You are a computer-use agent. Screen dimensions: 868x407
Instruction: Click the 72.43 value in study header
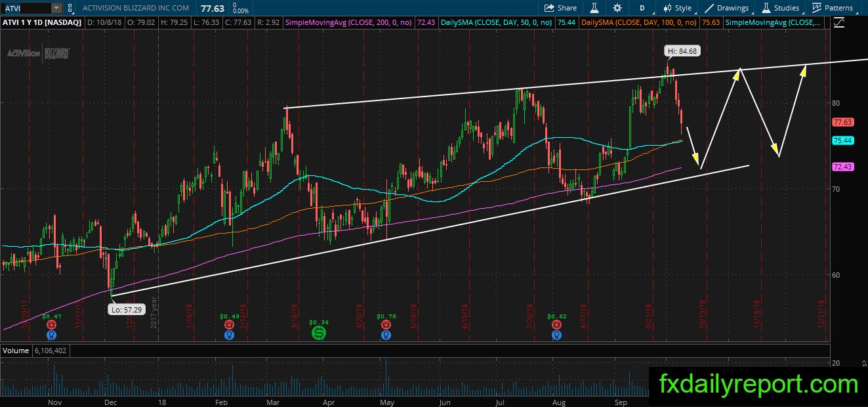click(426, 22)
